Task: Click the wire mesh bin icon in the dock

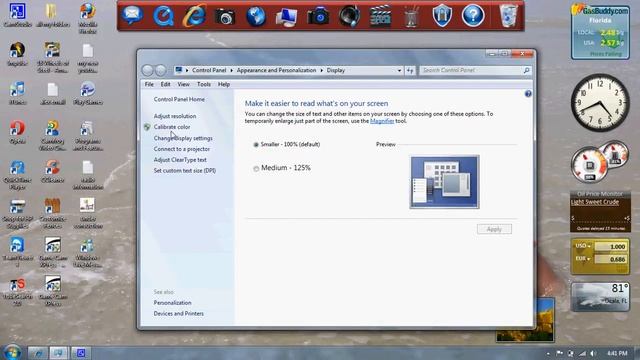Action: coord(411,17)
